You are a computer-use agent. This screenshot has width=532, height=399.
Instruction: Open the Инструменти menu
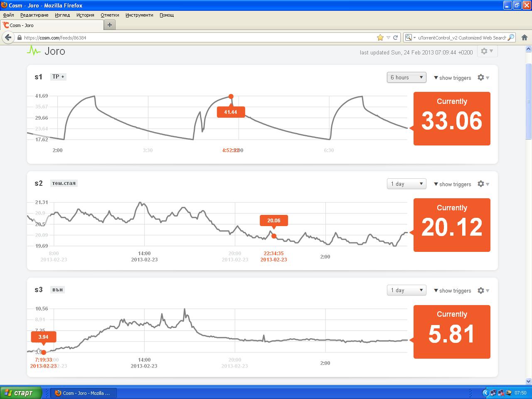pyautogui.click(x=139, y=15)
